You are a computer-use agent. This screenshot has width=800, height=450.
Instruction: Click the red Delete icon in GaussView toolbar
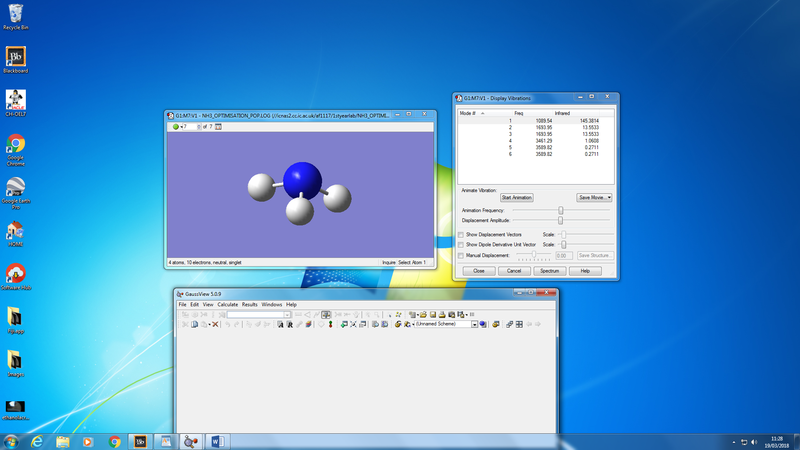(215, 324)
